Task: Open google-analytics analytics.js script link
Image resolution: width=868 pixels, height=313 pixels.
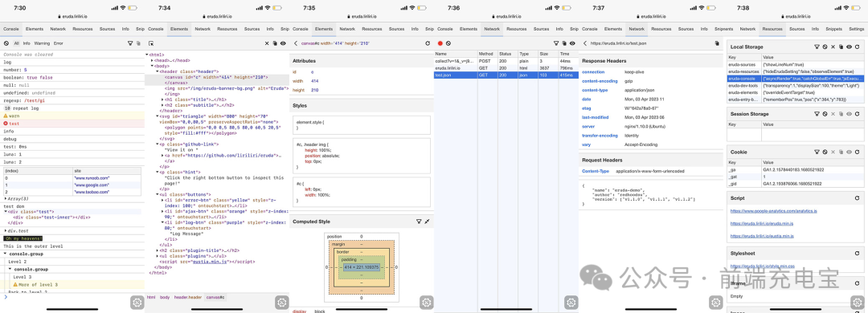Action: pos(774,211)
